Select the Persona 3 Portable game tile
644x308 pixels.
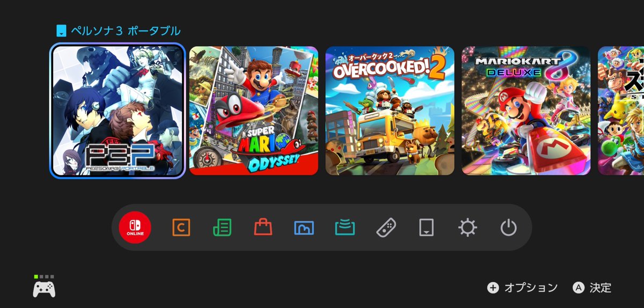pyautogui.click(x=118, y=111)
